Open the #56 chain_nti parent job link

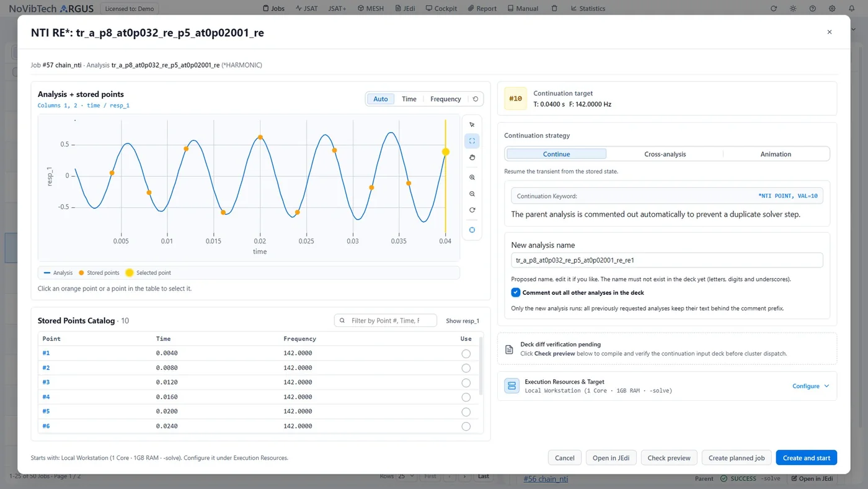point(546,478)
